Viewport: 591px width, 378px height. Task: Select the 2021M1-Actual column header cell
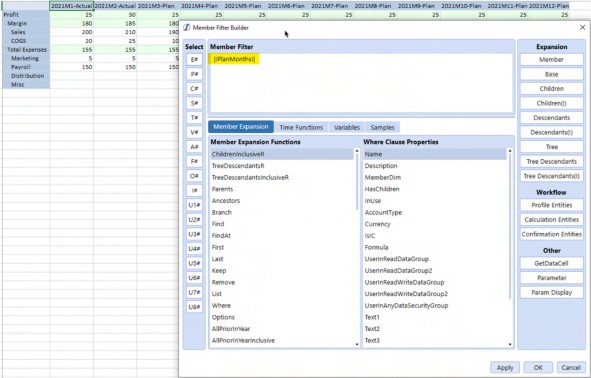(x=72, y=6)
